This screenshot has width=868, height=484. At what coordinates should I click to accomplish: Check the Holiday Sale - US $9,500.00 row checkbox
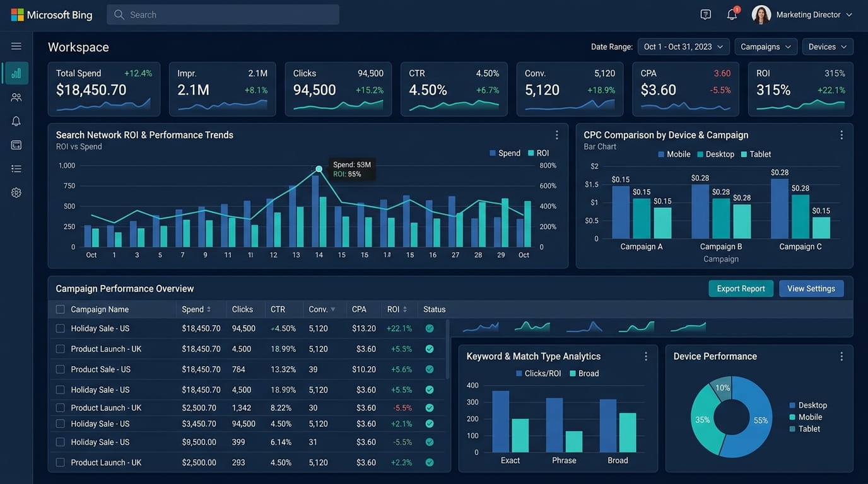pyautogui.click(x=61, y=442)
